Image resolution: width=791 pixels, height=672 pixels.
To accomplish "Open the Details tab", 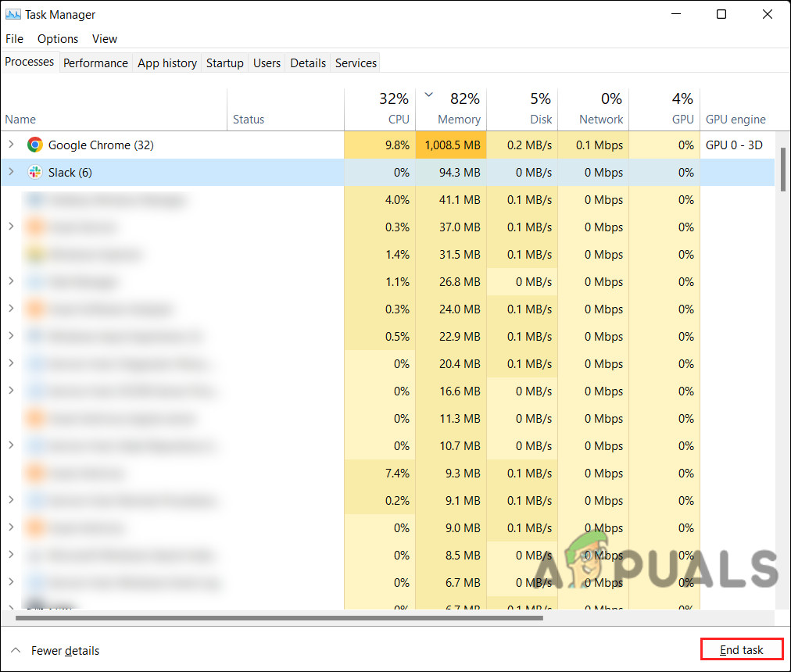I will (x=307, y=63).
